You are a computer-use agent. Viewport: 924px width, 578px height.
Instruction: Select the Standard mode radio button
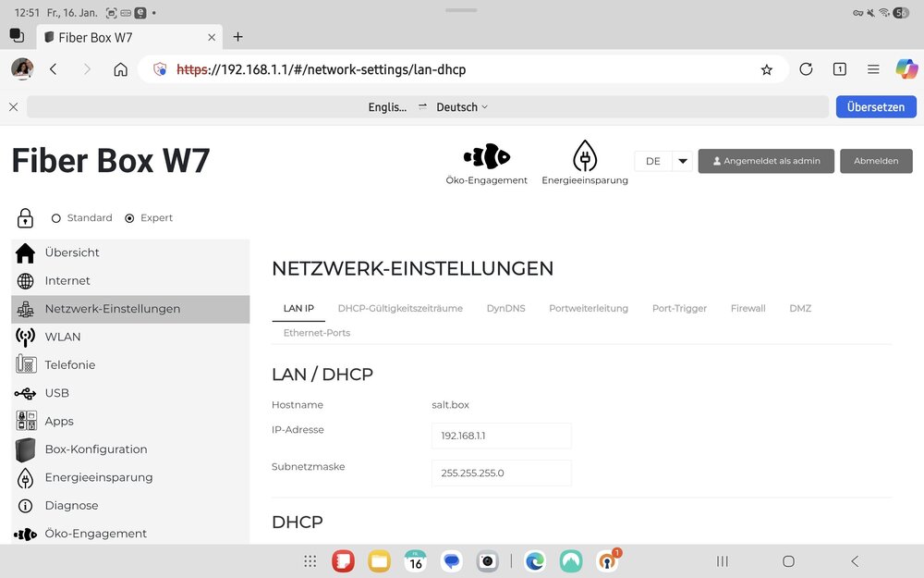pos(56,218)
